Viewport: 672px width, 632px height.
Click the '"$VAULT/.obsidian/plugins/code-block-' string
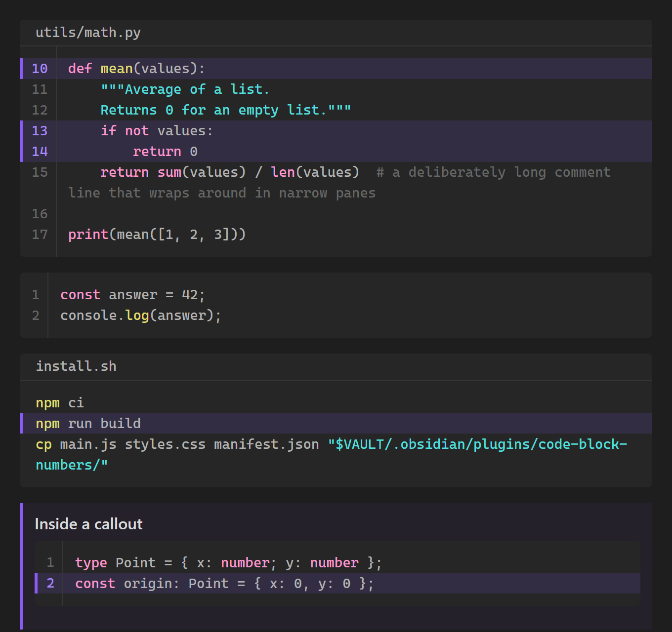[x=477, y=444]
